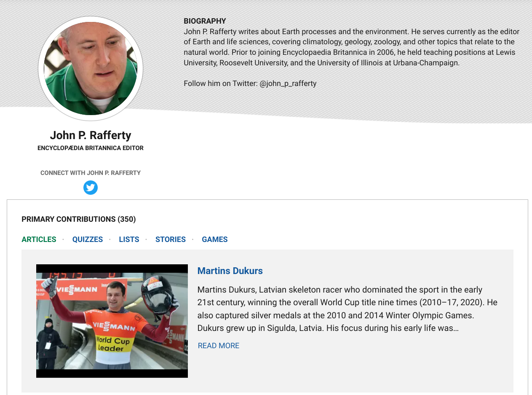The width and height of the screenshot is (532, 395).
Task: Click the Follow him on Twitter text
Action: coord(221,83)
